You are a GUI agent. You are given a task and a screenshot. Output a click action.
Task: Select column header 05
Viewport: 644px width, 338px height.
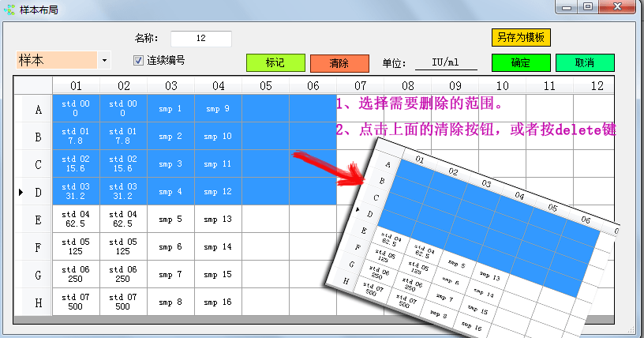tap(266, 86)
